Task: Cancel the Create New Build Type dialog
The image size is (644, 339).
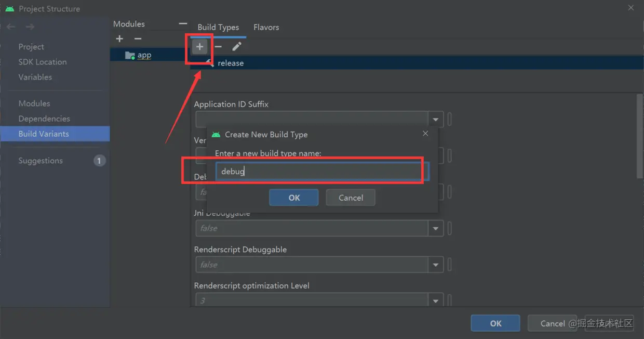Action: [351, 198]
